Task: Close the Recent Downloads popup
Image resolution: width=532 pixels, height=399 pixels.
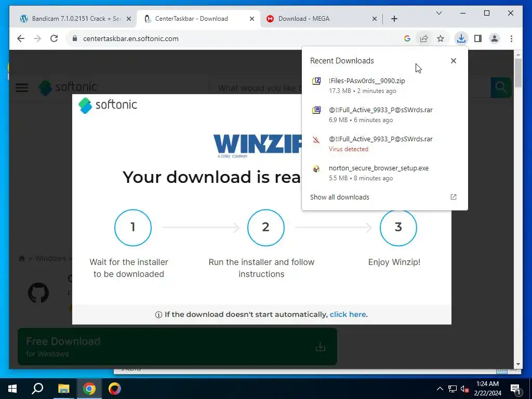Action: (x=453, y=61)
